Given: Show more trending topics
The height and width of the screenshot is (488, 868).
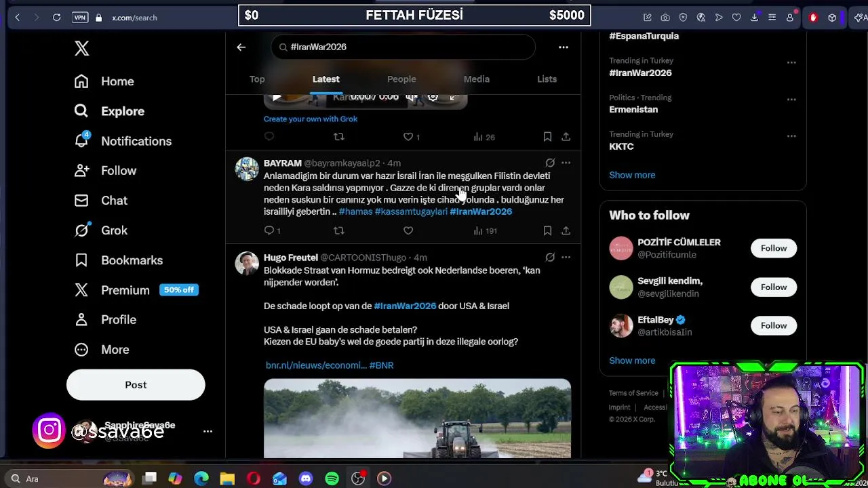Looking at the screenshot, I should pos(632,175).
